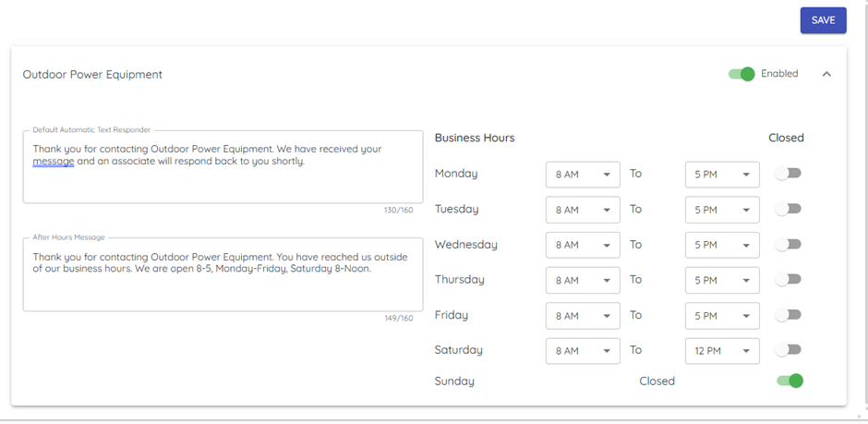The height and width of the screenshot is (424, 868).
Task: Disable the Outdoor Power Equipment Enabled toggle
Action: (x=741, y=74)
